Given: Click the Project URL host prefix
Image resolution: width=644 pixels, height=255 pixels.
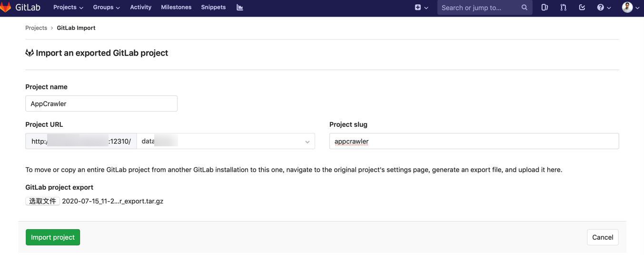Looking at the screenshot, I should pos(81,141).
